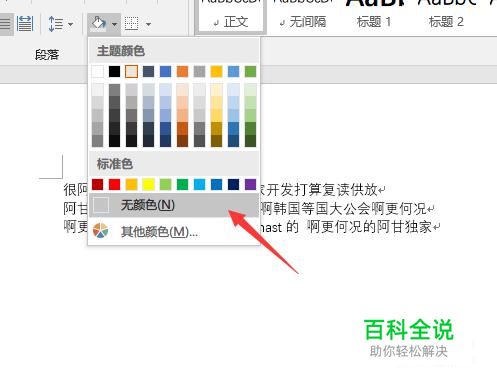Viewport: 497px width, 390px height.
Task: Click the 段落 group label
Action: pyautogui.click(x=47, y=54)
